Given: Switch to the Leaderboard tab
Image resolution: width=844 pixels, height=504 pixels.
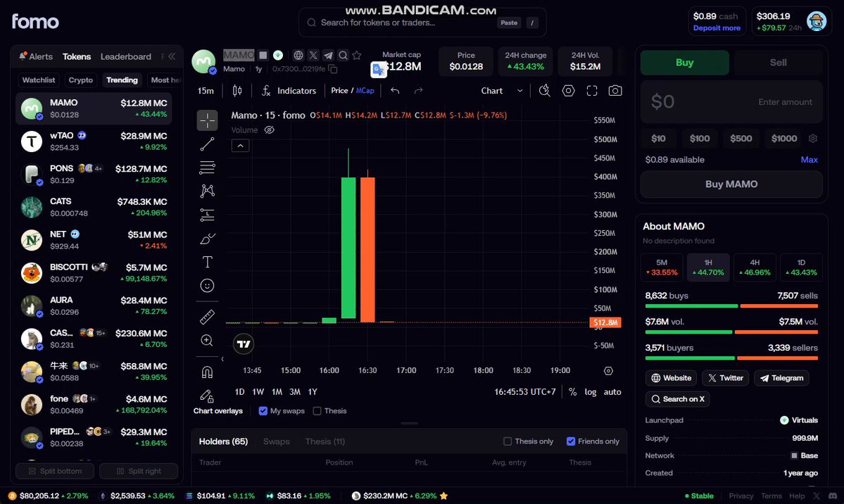Looking at the screenshot, I should coord(126,56).
